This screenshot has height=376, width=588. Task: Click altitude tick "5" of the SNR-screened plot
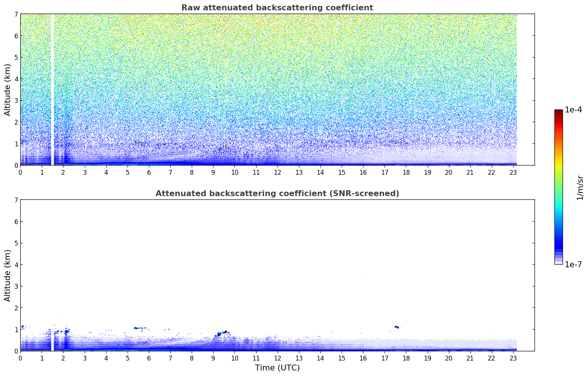(16, 243)
